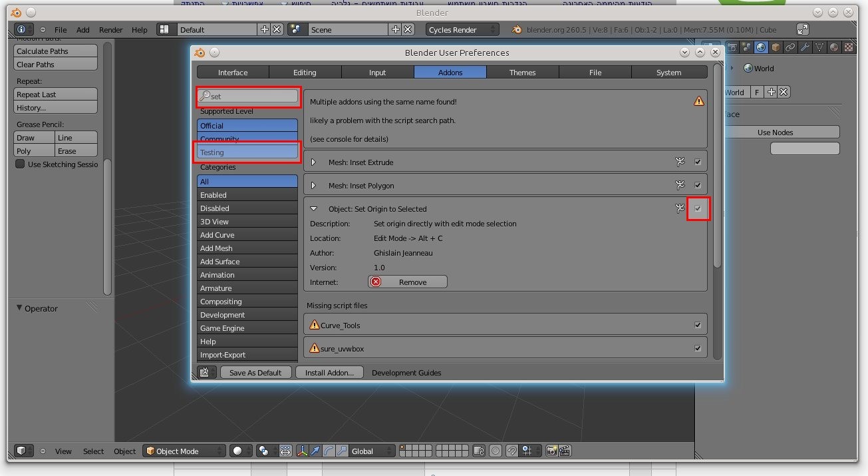
Task: Toggle the 3D manipulator axes icon
Action: (x=303, y=451)
